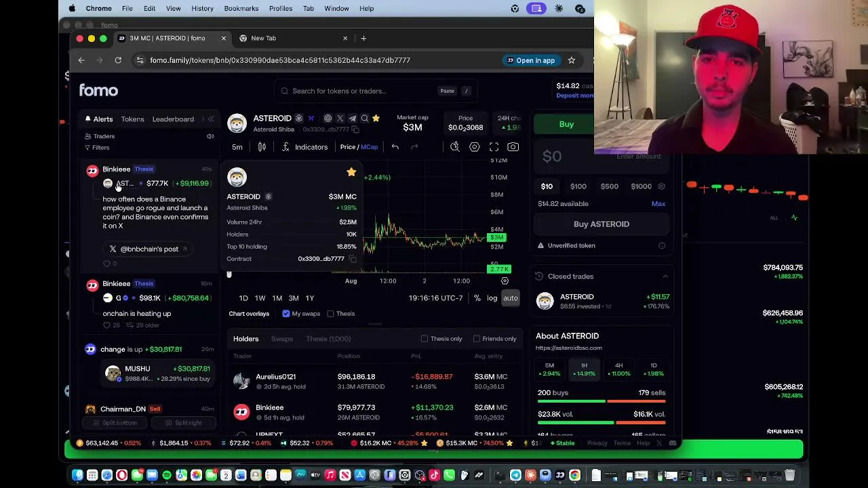Toggle the percent scale on the chart
This screenshot has width=868, height=488.
click(477, 298)
